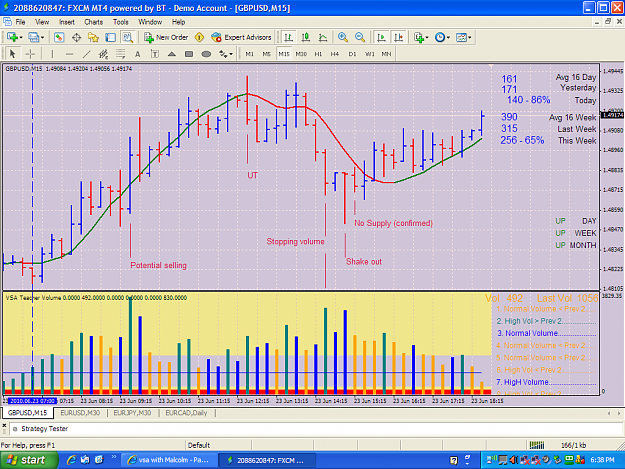Zoom out of the chart
The image size is (625, 469).
360,37
